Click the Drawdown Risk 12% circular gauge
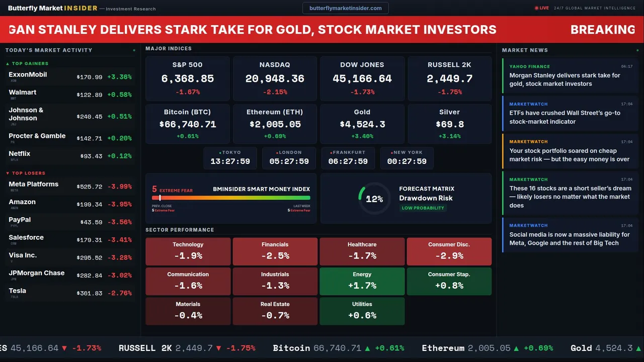 (x=374, y=199)
